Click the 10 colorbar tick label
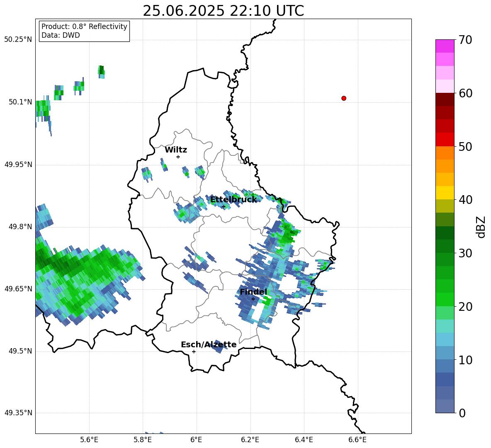The height and width of the screenshot is (448, 491). click(x=465, y=360)
